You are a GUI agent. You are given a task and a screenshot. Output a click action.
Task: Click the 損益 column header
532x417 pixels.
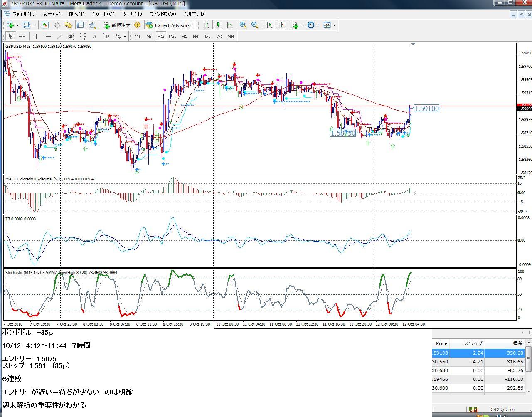(517, 343)
